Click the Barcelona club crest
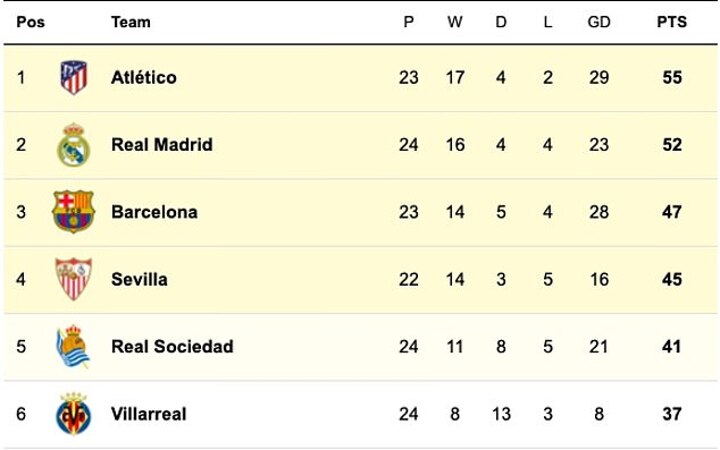720x450 pixels. [x=73, y=212]
